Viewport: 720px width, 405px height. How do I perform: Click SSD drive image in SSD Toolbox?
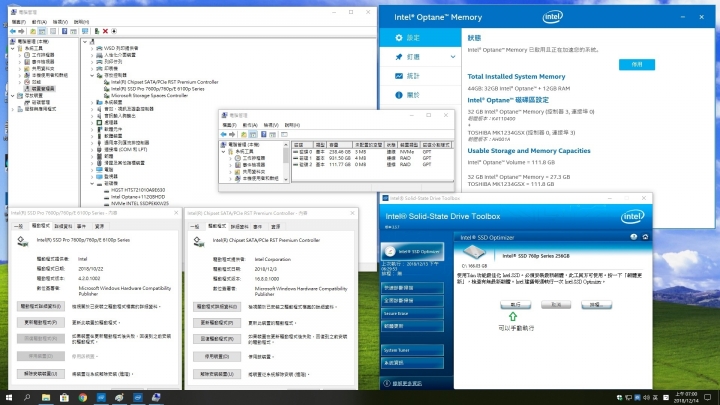tap(474, 252)
